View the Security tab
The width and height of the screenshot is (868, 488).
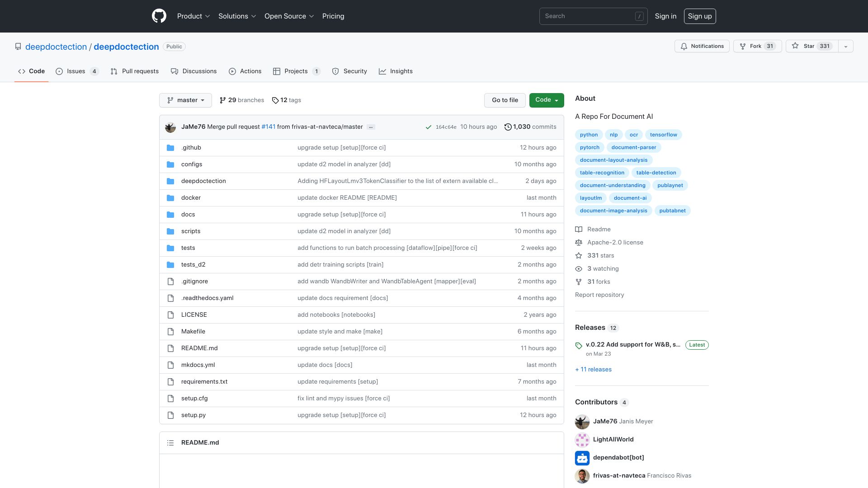pyautogui.click(x=349, y=71)
